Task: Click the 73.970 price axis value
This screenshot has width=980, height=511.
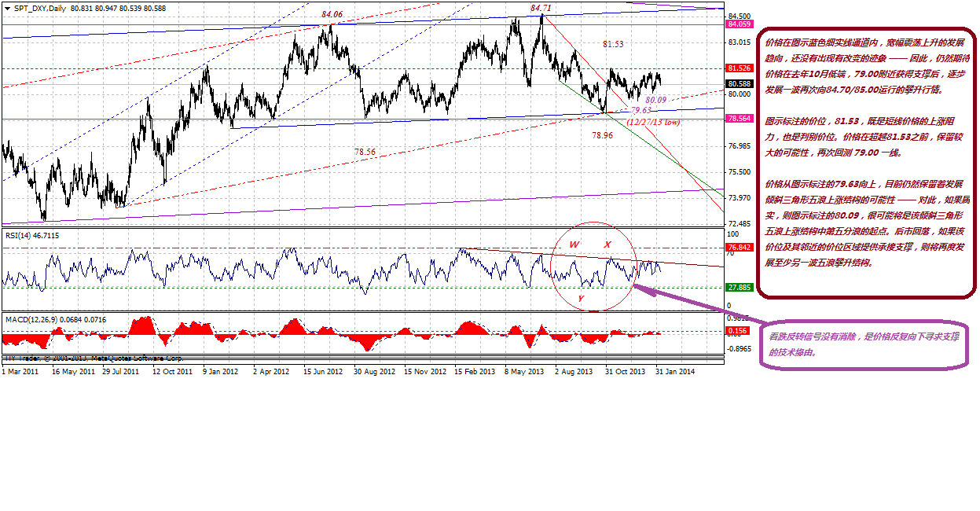Action: 740,198
